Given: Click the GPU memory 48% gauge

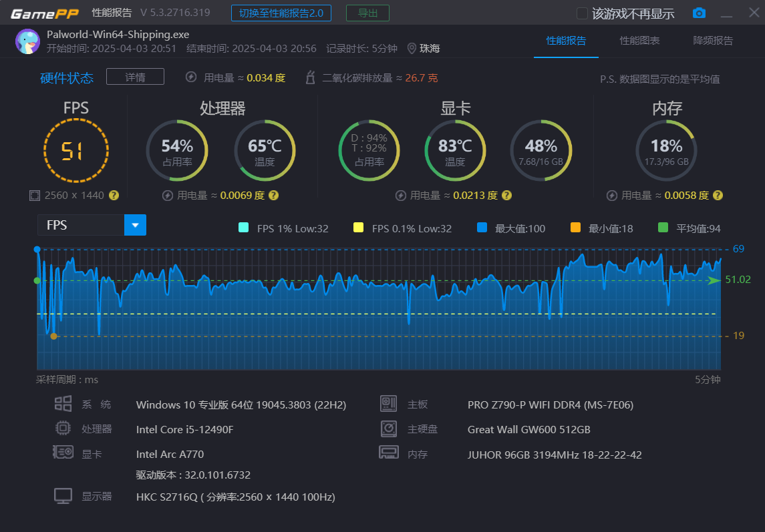Looking at the screenshot, I should click(541, 150).
